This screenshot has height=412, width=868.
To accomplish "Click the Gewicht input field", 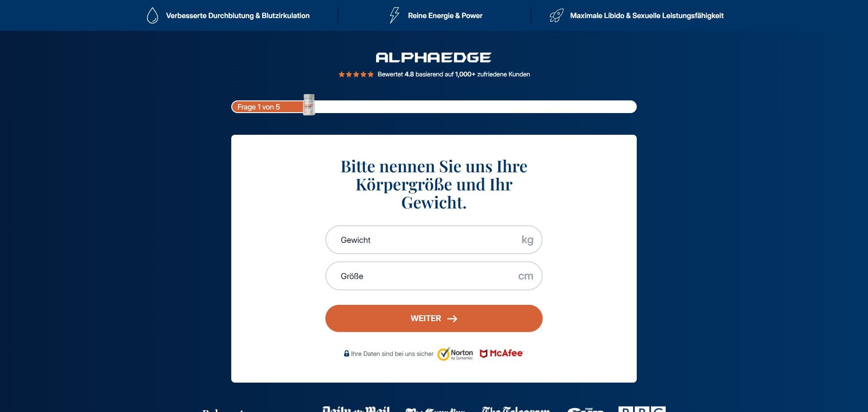I will pyautogui.click(x=434, y=240).
